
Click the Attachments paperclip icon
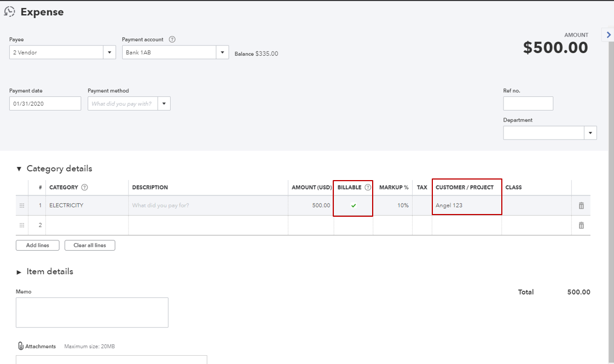coord(21,346)
